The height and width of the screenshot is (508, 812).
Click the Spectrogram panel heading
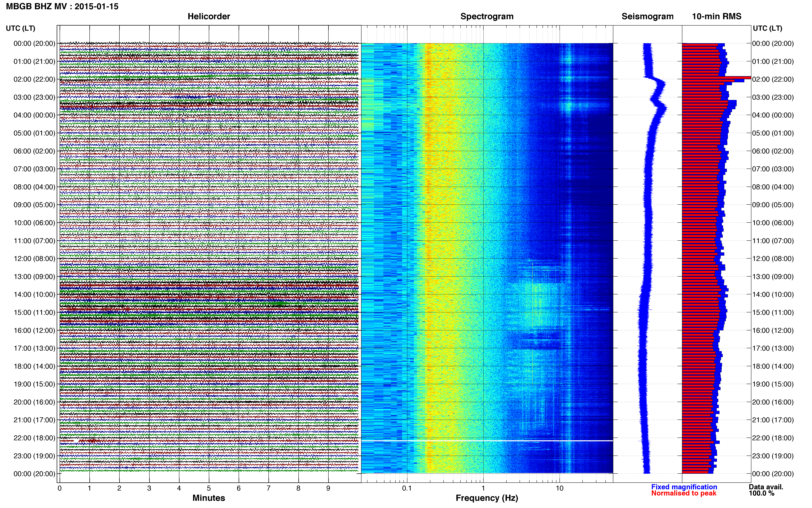[x=487, y=16]
